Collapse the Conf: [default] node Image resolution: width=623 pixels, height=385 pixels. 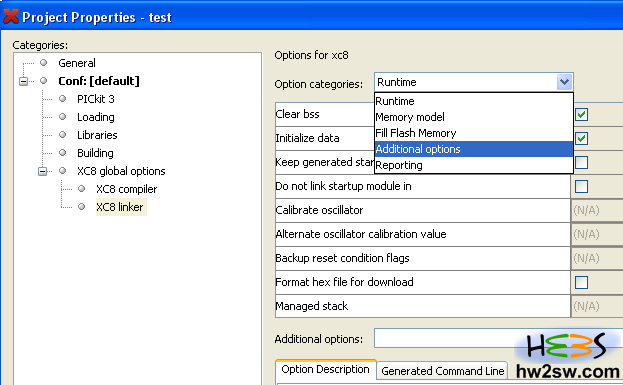23,81
